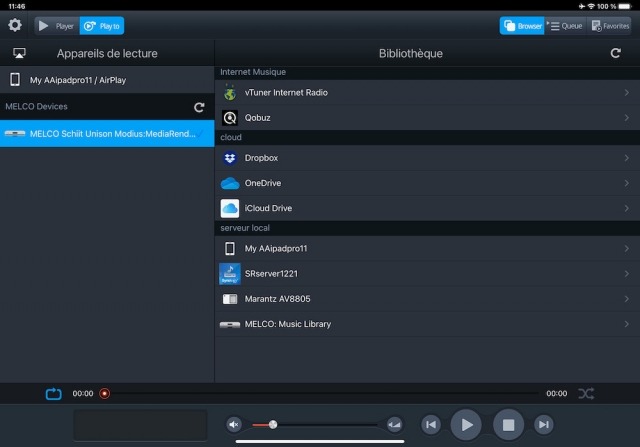640x447 pixels.
Task: Open Marantz AV8805 server
Action: pyautogui.click(x=427, y=299)
